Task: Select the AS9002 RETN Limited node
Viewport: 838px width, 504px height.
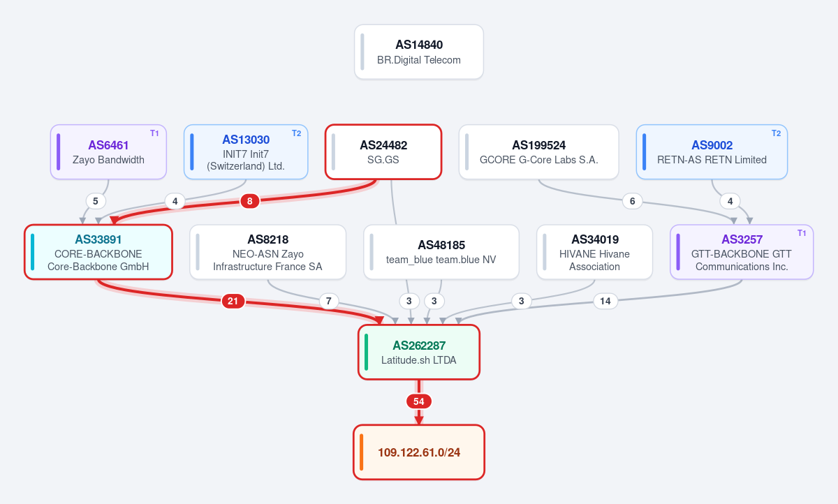Action: click(712, 152)
